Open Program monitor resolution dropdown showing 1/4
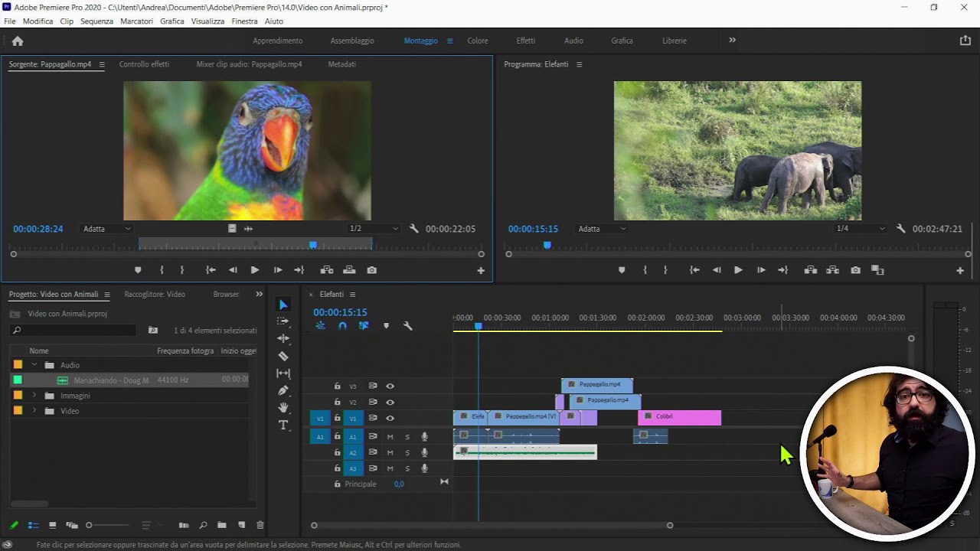The height and width of the screenshot is (551, 980). tap(861, 229)
